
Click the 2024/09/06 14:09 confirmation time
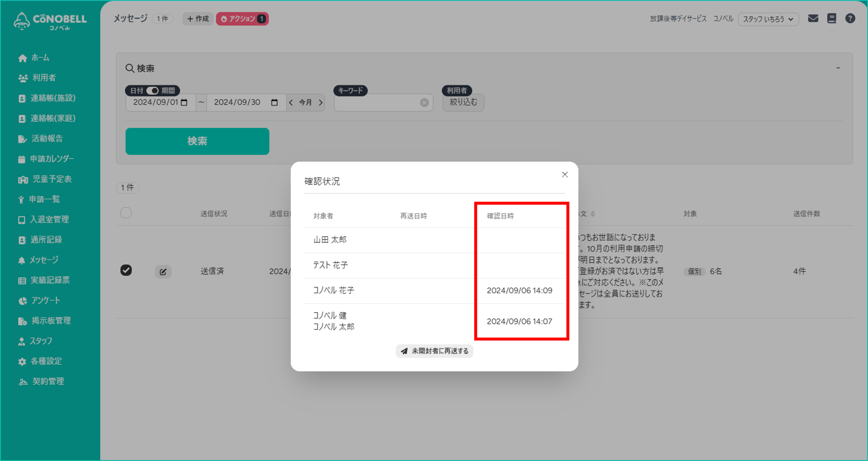519,290
